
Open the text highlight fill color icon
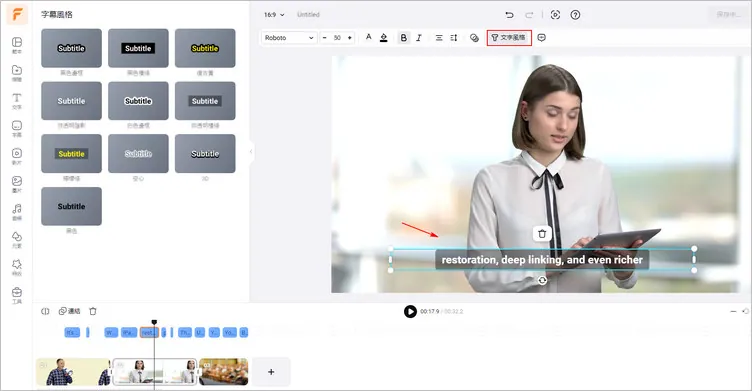pos(384,37)
